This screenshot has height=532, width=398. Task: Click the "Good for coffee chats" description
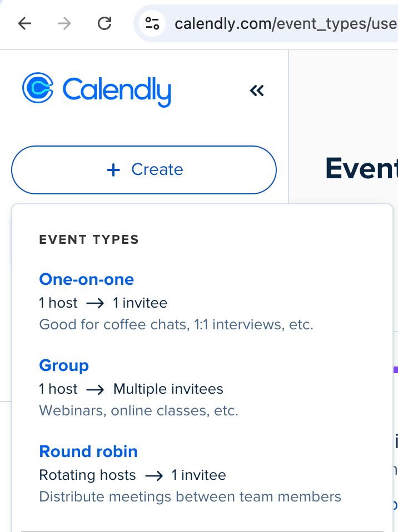tap(176, 324)
